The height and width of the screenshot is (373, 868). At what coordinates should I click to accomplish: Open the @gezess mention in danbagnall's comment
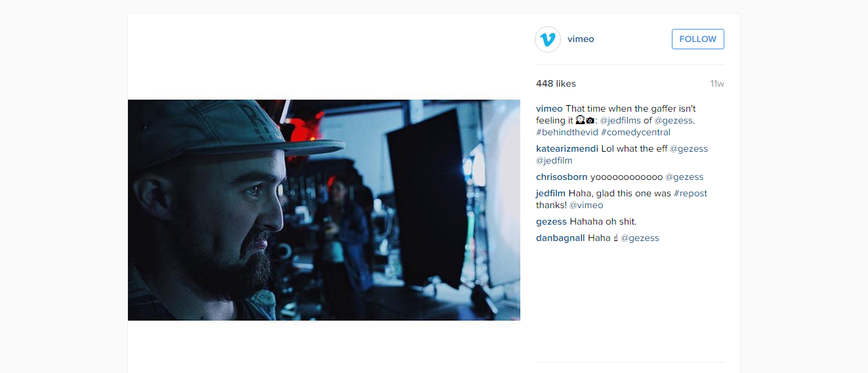pyautogui.click(x=640, y=238)
